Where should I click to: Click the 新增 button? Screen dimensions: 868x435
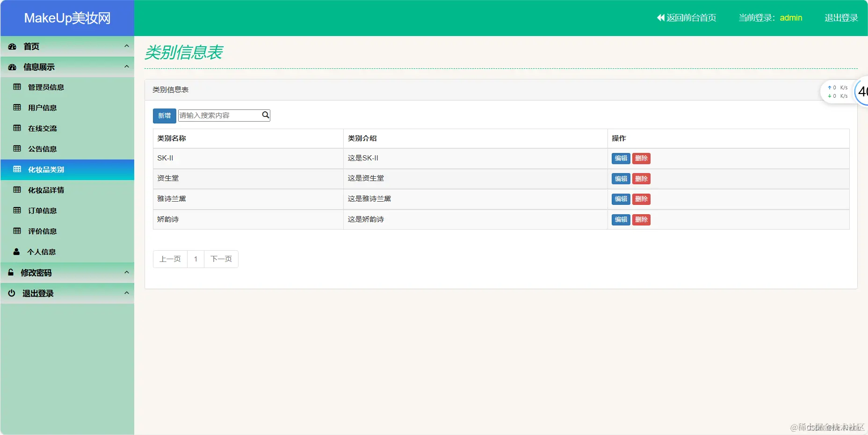[x=164, y=116]
